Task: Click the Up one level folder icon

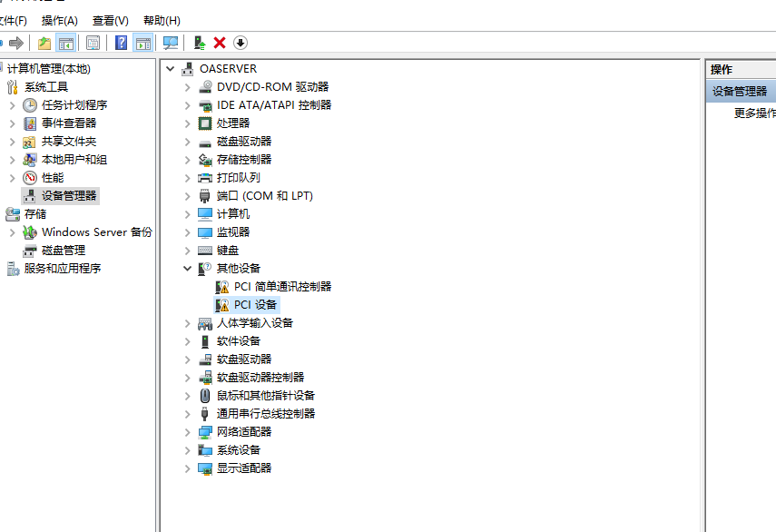Action: (x=44, y=43)
